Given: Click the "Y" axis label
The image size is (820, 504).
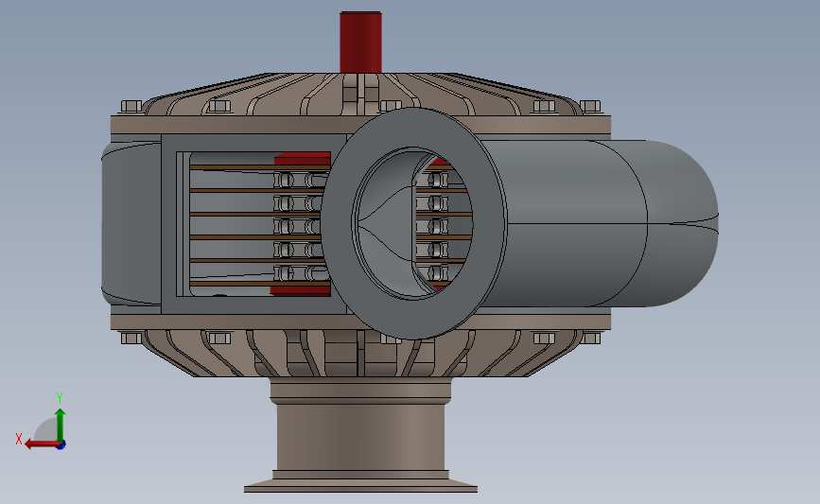Looking at the screenshot, I should (x=59, y=398).
